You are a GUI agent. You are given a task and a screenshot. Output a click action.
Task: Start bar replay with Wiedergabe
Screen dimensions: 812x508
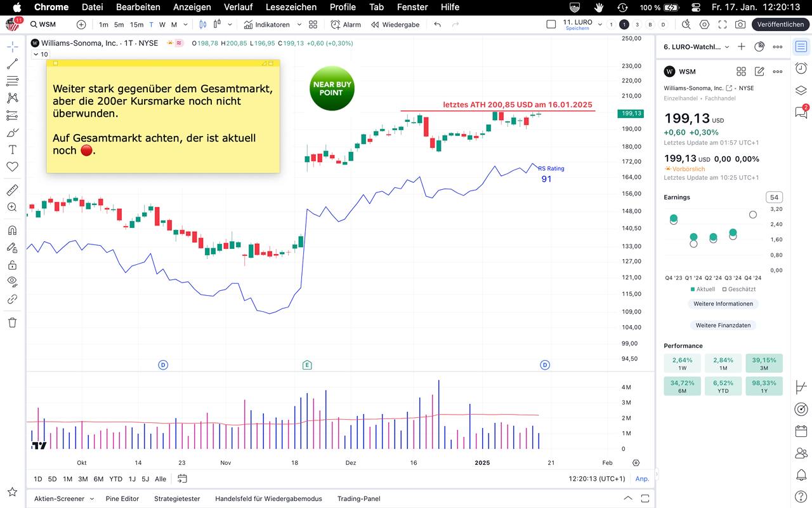(x=395, y=25)
